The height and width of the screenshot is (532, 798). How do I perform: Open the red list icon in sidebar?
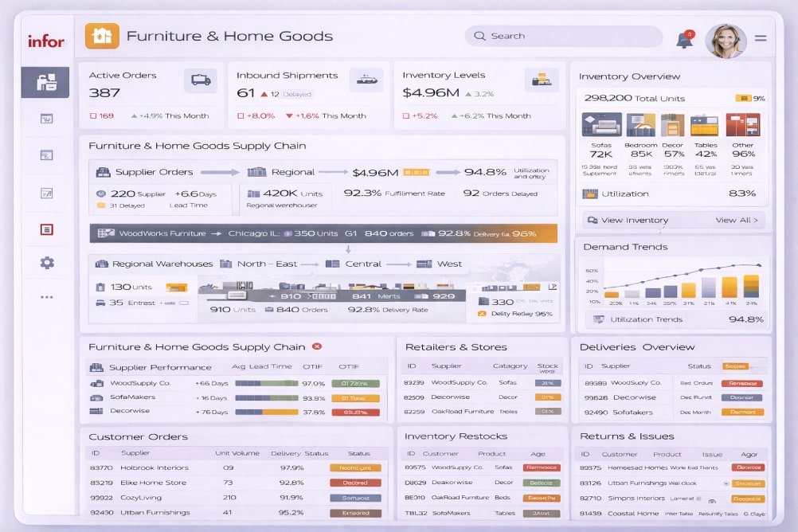point(47,229)
